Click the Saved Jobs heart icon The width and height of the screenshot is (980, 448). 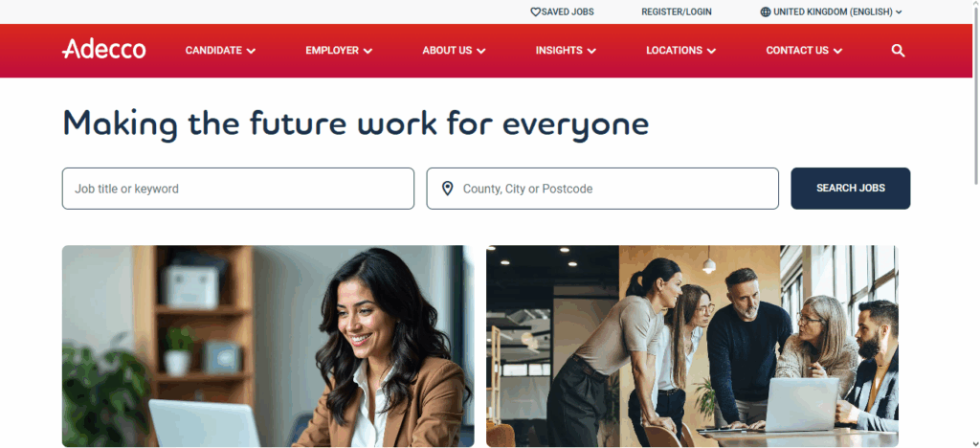tap(535, 11)
